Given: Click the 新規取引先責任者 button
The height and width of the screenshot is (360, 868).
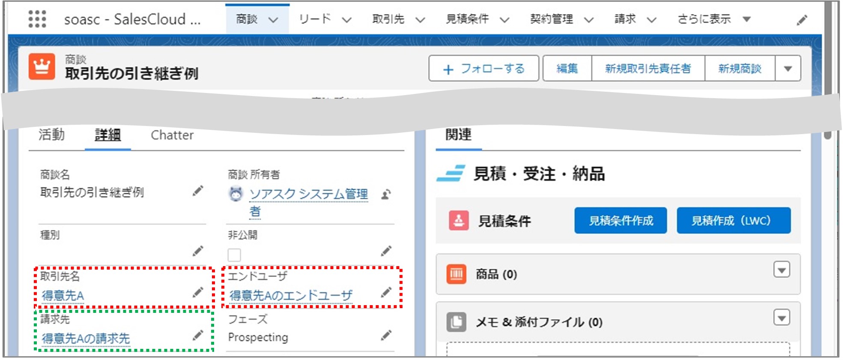Looking at the screenshot, I should coord(648,69).
